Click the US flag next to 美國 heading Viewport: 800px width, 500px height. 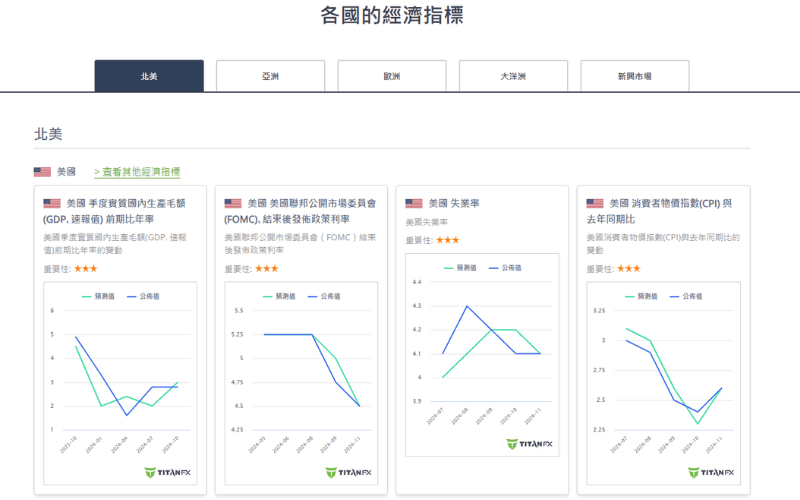tap(42, 172)
